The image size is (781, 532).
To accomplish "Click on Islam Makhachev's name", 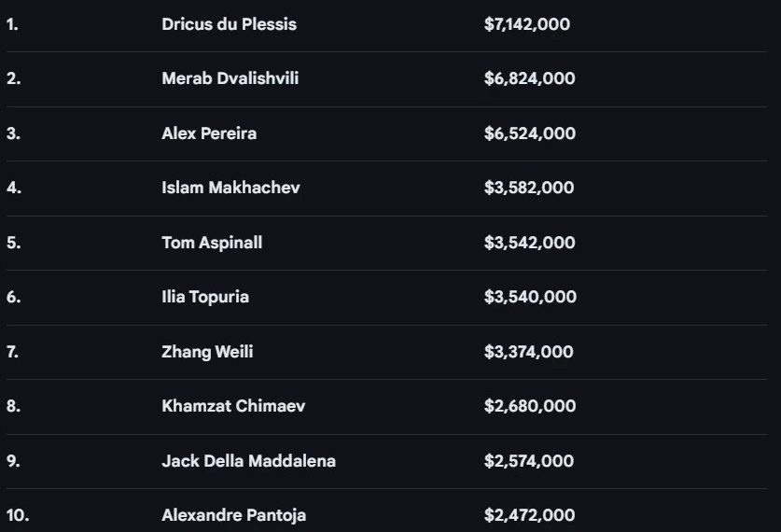I will [x=230, y=188].
